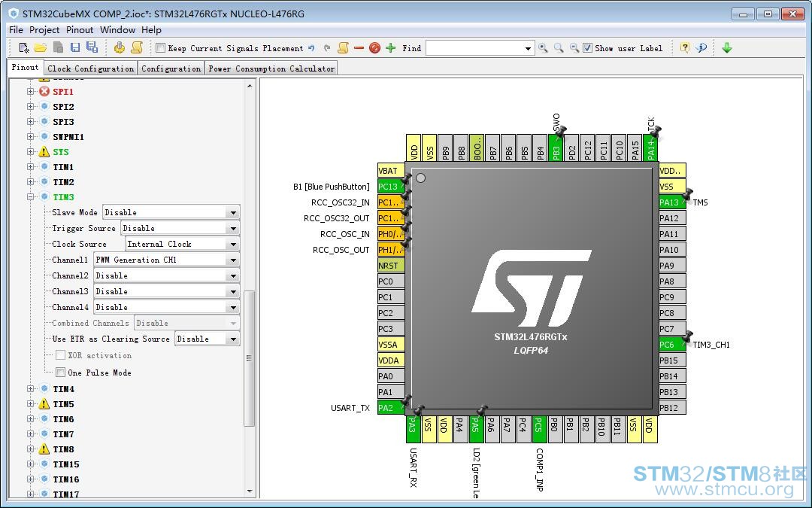Click the tree panel scroll up arrow
Image resolution: width=812 pixels, height=508 pixels.
(x=250, y=86)
